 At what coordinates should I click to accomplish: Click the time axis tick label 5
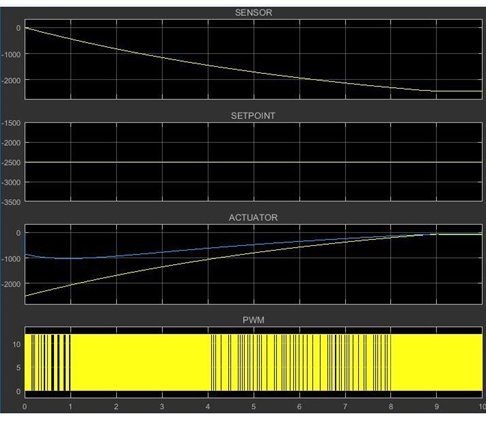(x=254, y=407)
